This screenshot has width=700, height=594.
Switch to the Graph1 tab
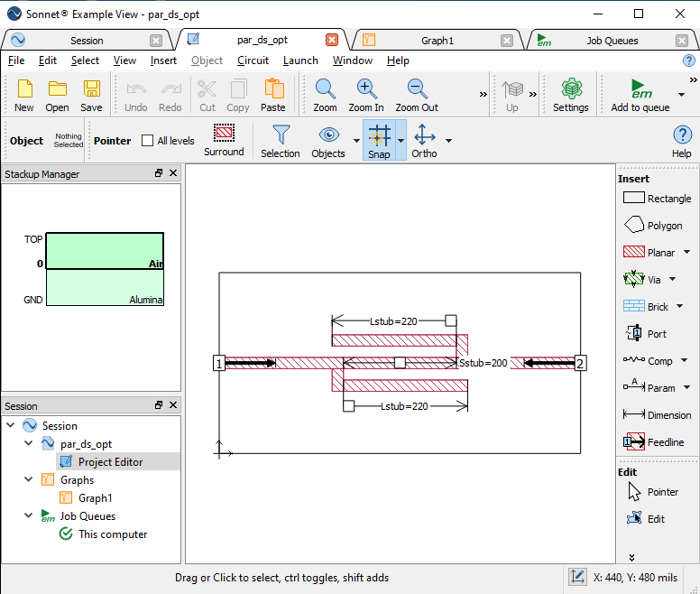437,41
